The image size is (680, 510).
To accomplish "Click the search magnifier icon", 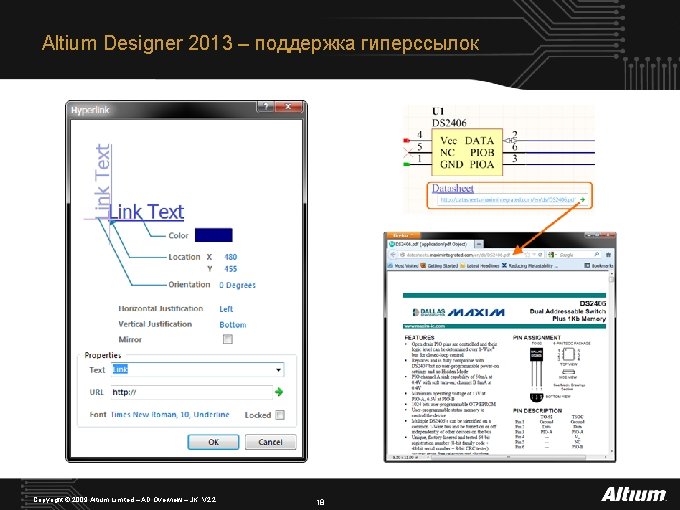I will point(597,255).
